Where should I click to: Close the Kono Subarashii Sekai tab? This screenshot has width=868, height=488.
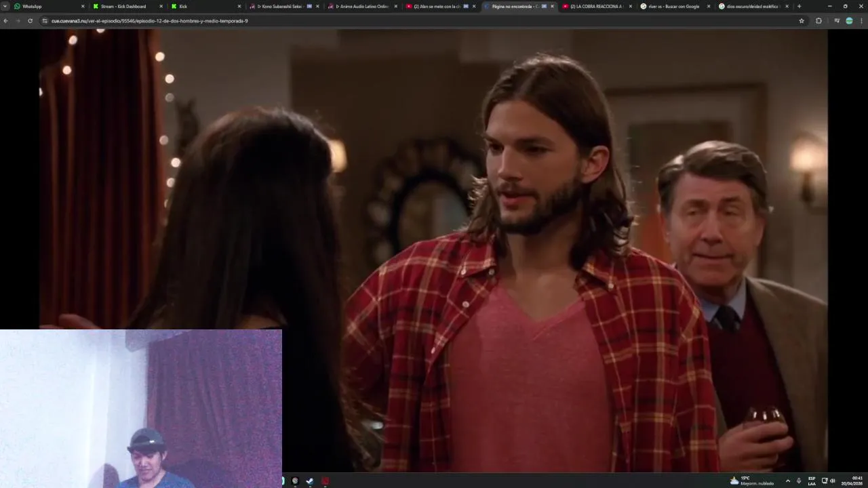point(317,6)
